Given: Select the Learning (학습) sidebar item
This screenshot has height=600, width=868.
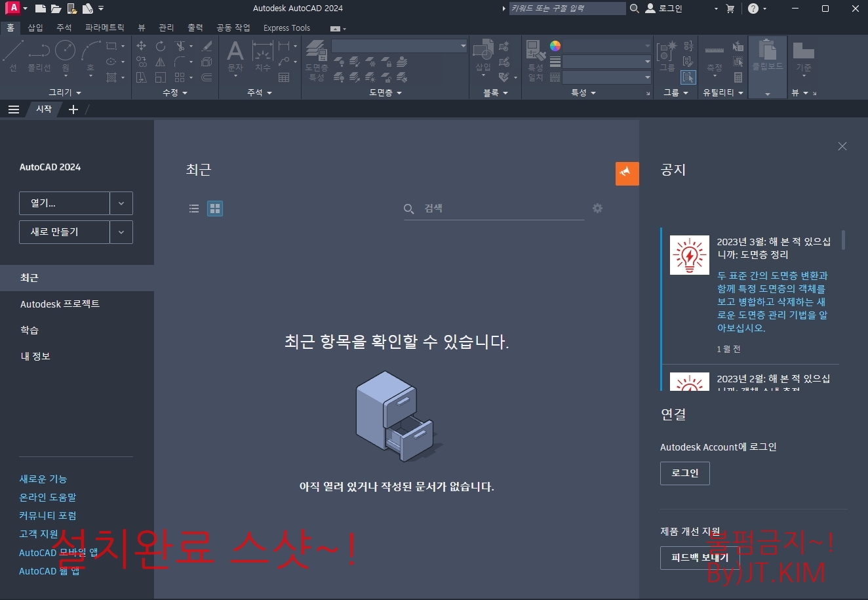Looking at the screenshot, I should tap(77, 330).
